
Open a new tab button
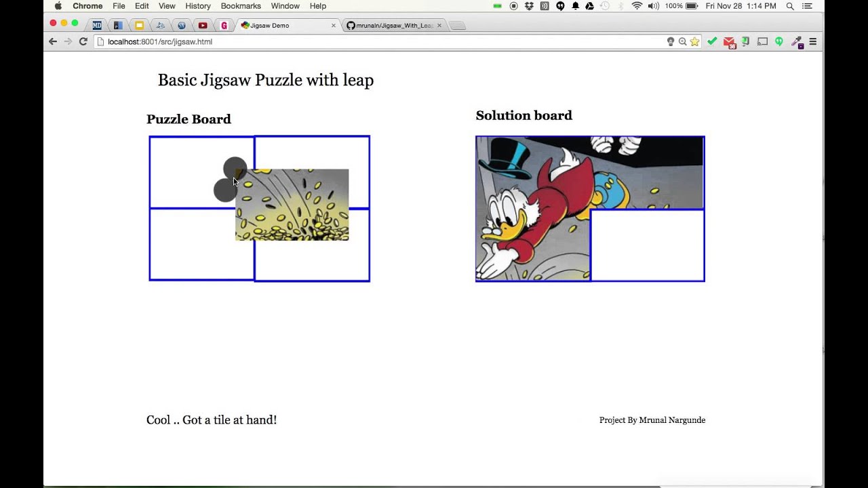click(x=458, y=26)
